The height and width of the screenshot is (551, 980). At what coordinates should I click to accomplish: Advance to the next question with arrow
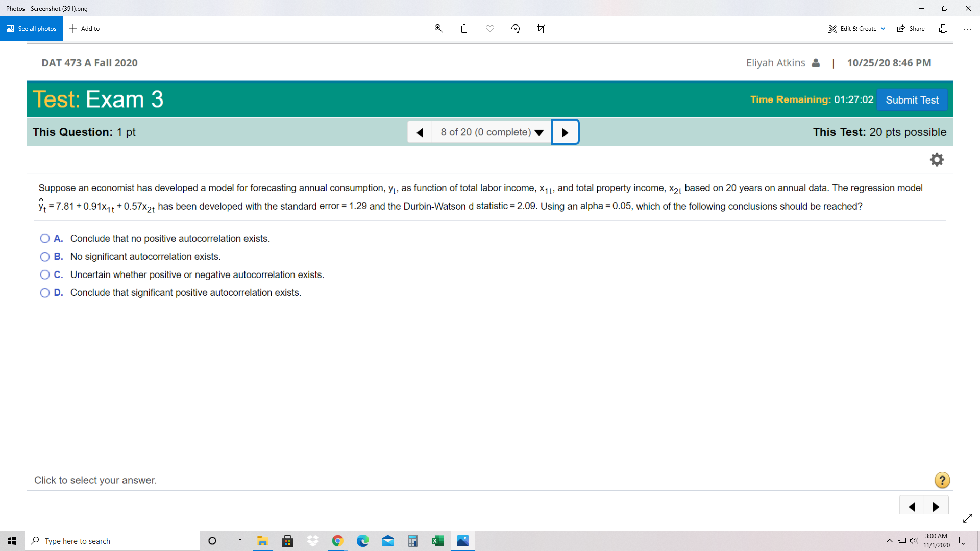(565, 132)
